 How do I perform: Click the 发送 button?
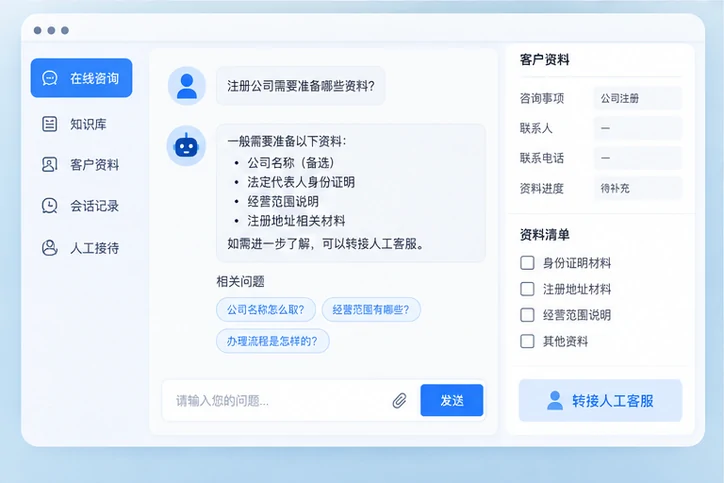[452, 400]
